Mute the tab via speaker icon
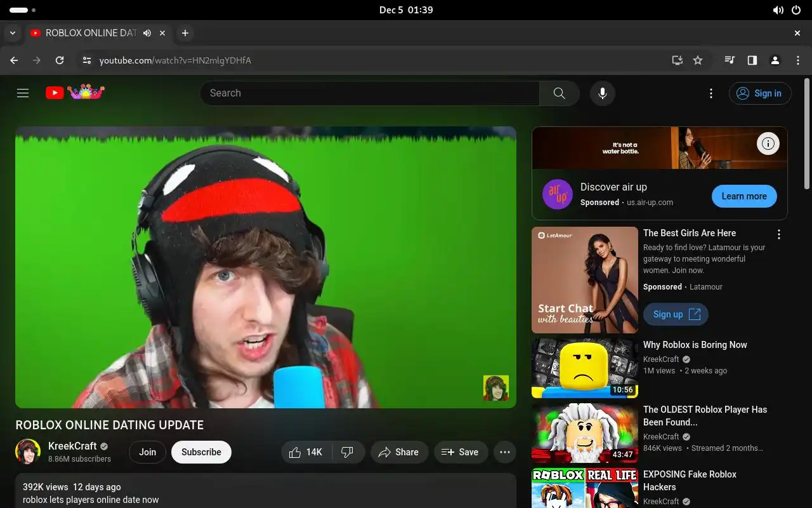This screenshot has width=812, height=508. (x=147, y=33)
